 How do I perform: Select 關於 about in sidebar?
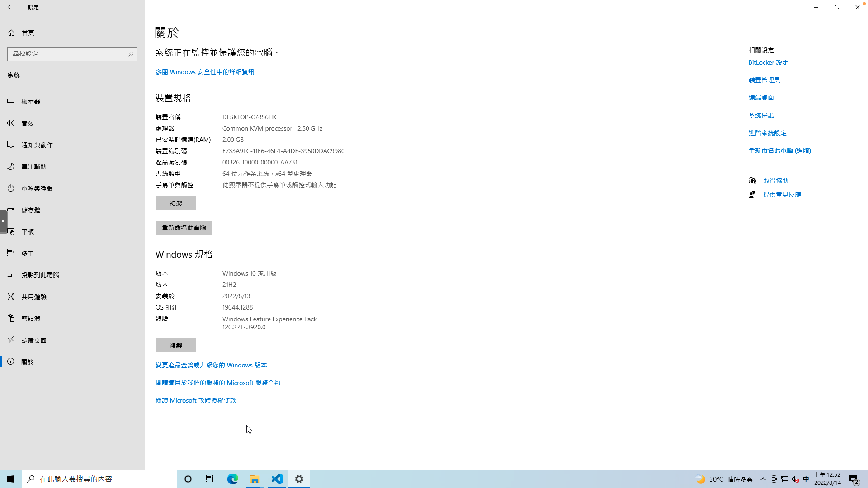tap(72, 362)
